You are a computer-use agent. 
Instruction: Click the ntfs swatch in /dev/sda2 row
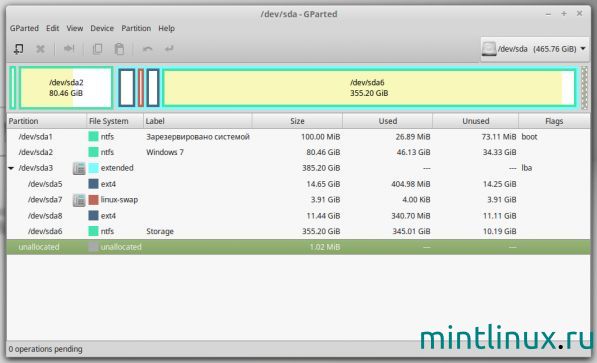(x=93, y=152)
